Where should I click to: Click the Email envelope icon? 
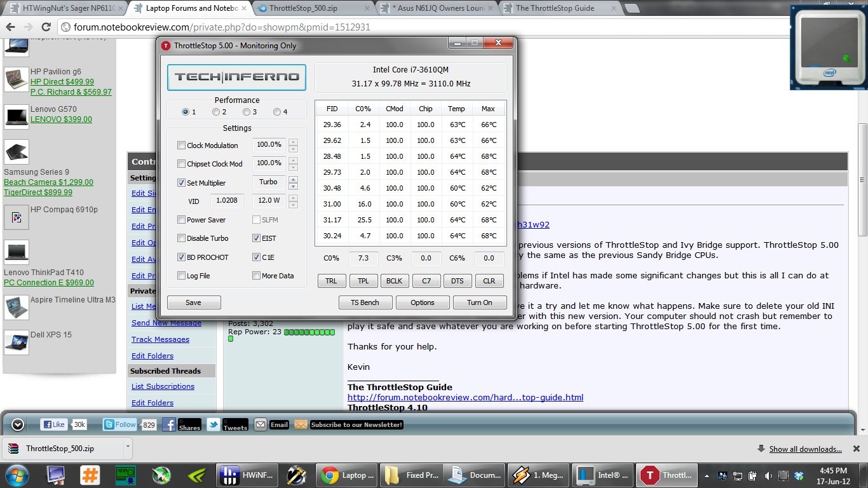pyautogui.click(x=261, y=424)
